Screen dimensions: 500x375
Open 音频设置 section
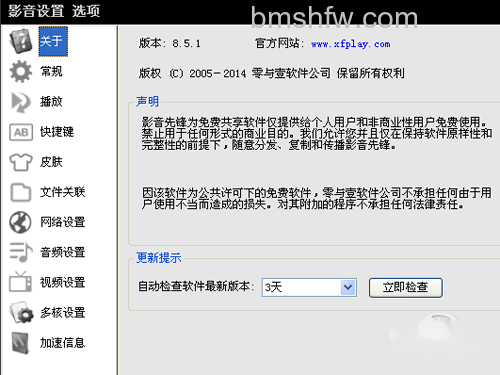63,252
